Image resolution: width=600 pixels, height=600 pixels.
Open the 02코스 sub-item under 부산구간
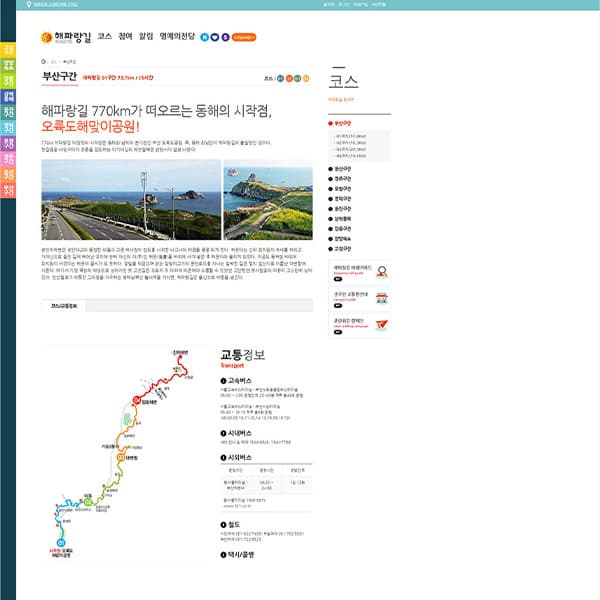pyautogui.click(x=351, y=143)
